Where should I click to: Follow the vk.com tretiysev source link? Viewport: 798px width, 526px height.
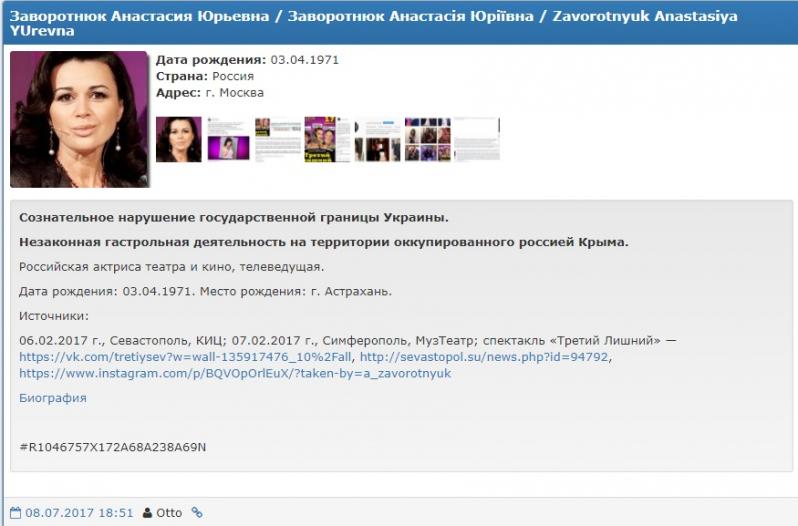[x=185, y=357]
